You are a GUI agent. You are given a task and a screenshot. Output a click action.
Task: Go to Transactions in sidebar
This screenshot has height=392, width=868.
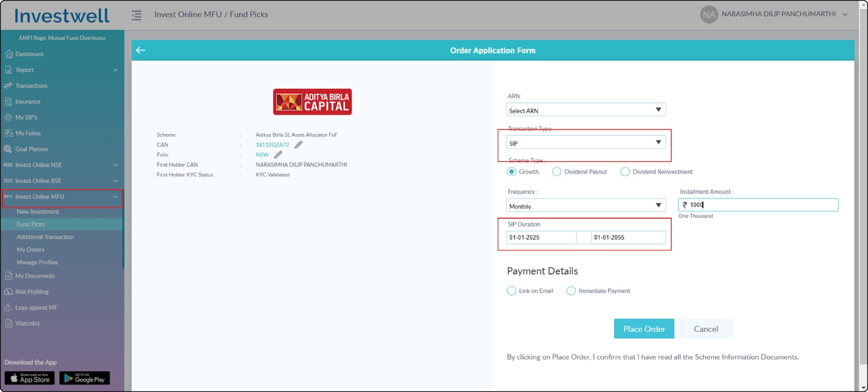point(31,86)
